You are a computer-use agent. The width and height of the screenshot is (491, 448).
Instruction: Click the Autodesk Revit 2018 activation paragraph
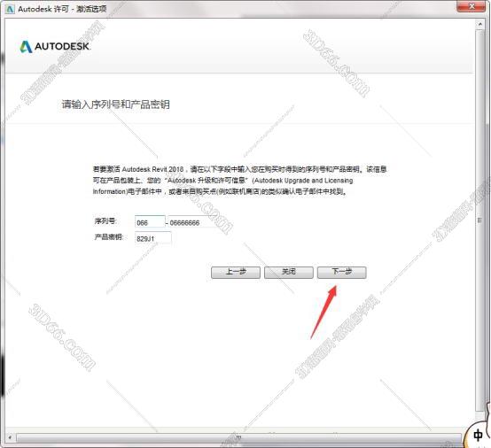coord(240,181)
